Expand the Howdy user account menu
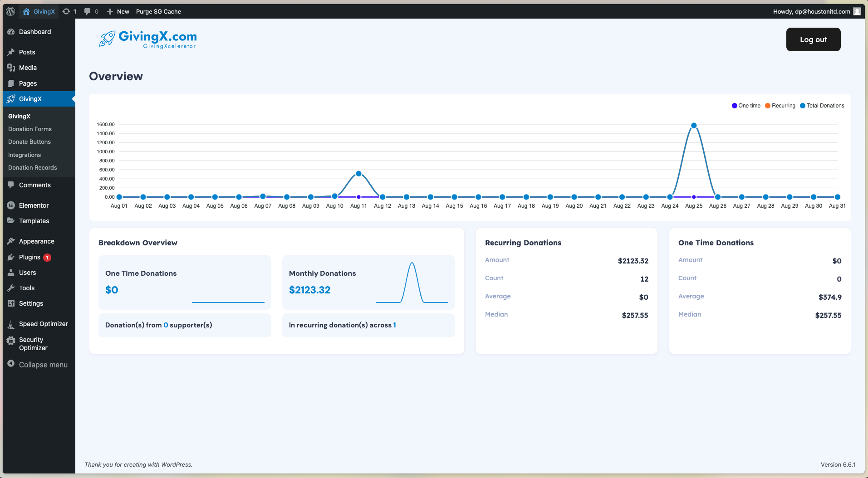868x478 pixels. click(x=811, y=11)
